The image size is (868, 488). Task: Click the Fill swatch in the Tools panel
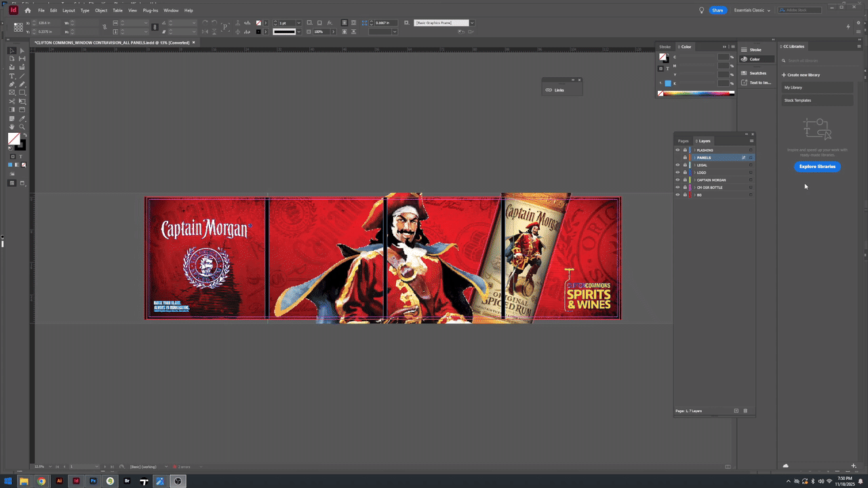coord(14,138)
